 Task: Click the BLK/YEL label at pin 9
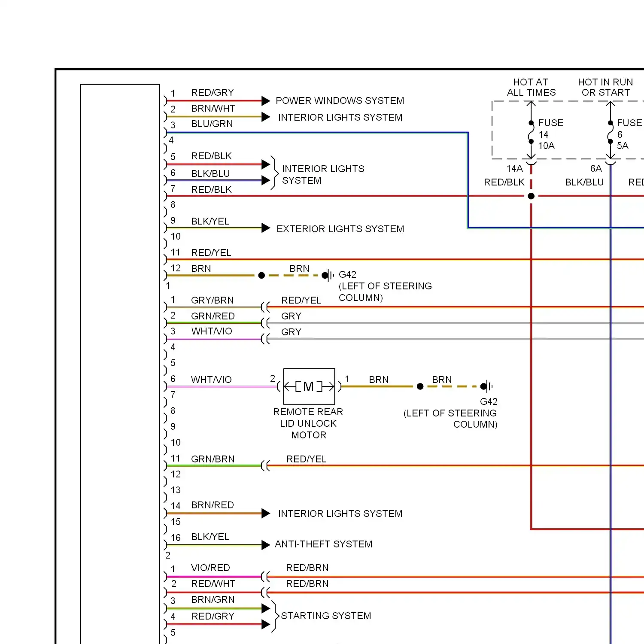point(210,221)
